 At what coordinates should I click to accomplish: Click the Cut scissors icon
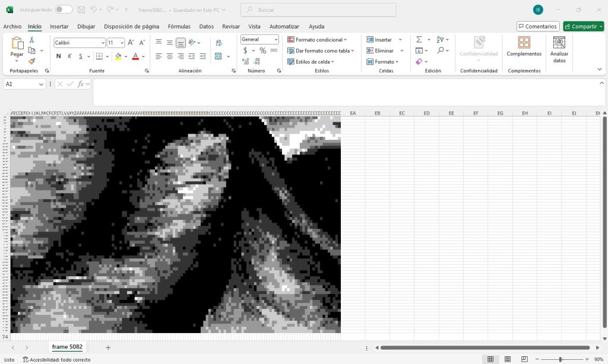point(32,40)
